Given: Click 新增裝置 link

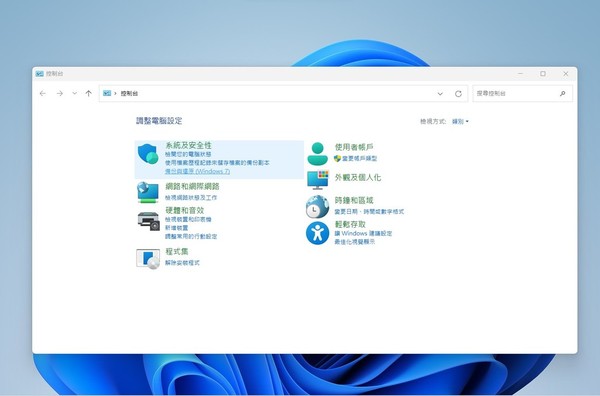Looking at the screenshot, I should 177,228.
